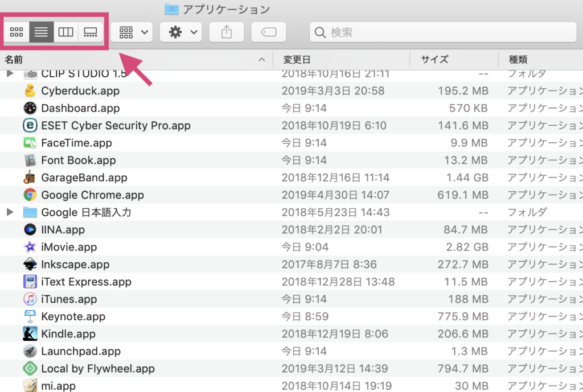The image size is (583, 392).
Task: Select the IINA.app icon
Action: click(x=30, y=230)
